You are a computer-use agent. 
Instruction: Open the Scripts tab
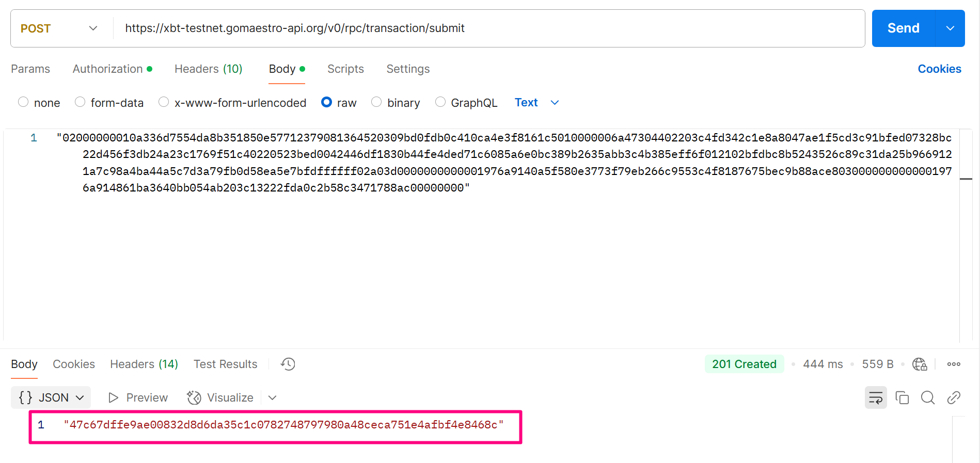coord(345,69)
